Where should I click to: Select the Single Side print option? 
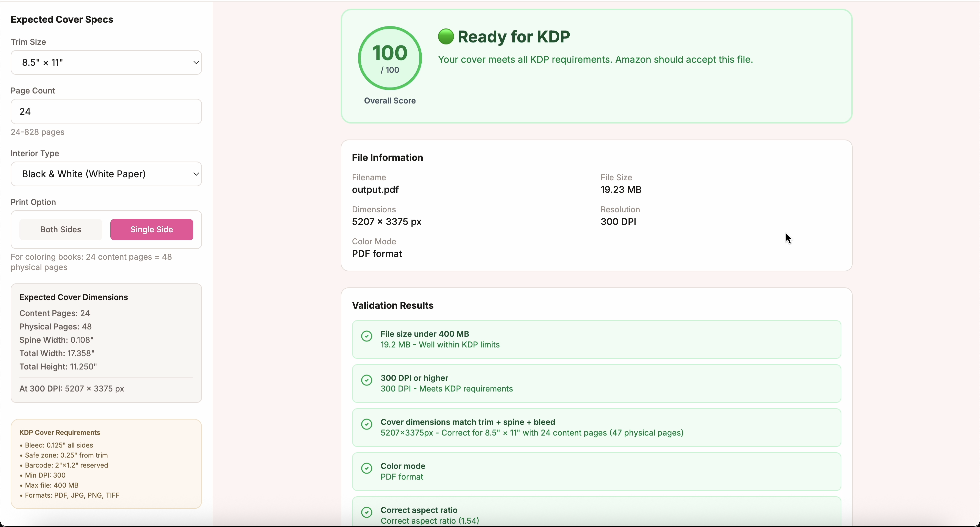152,229
